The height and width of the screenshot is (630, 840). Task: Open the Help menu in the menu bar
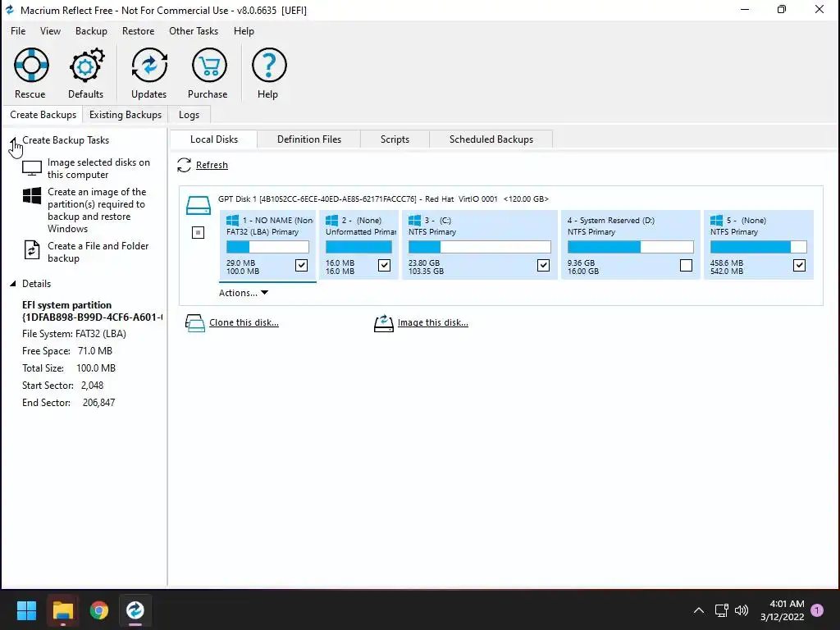(244, 31)
